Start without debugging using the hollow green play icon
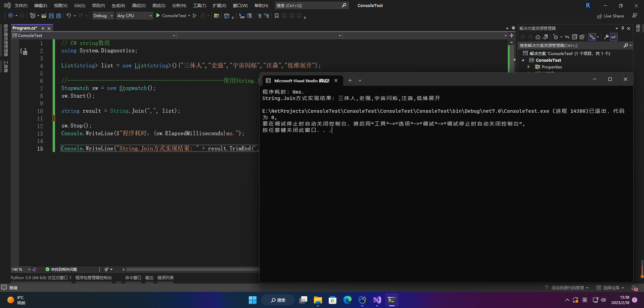644x308 pixels. [194, 15]
